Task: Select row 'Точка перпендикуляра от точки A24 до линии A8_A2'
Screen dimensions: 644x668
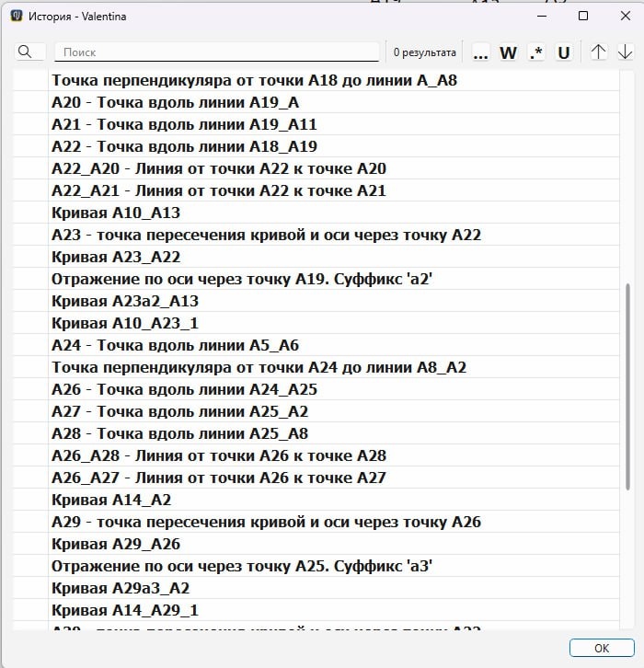Action: 316,367
